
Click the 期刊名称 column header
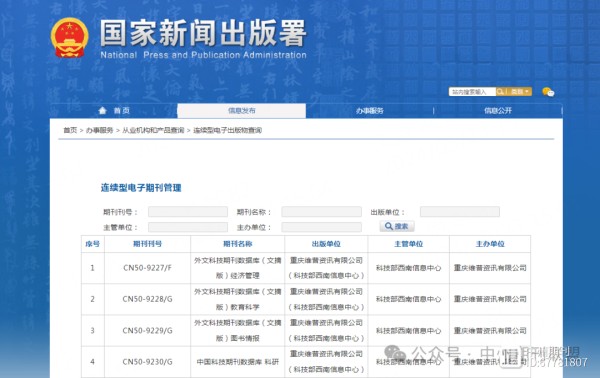[x=238, y=244]
